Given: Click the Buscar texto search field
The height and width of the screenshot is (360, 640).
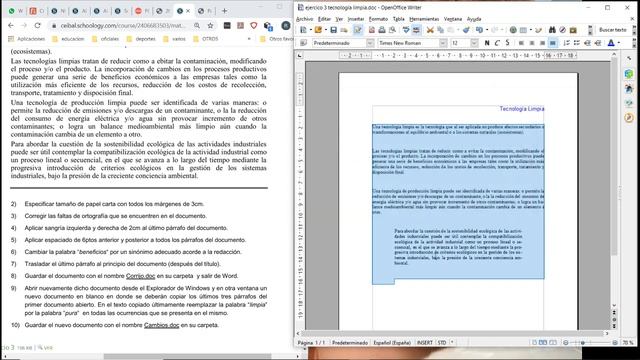Looking at the screenshot, I should [612, 30].
